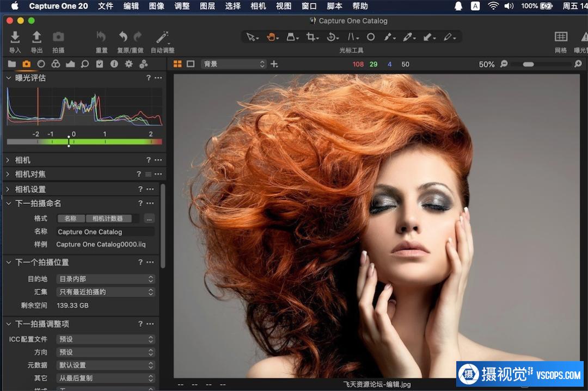
Task: Select the crop tool
Action: pos(311,37)
